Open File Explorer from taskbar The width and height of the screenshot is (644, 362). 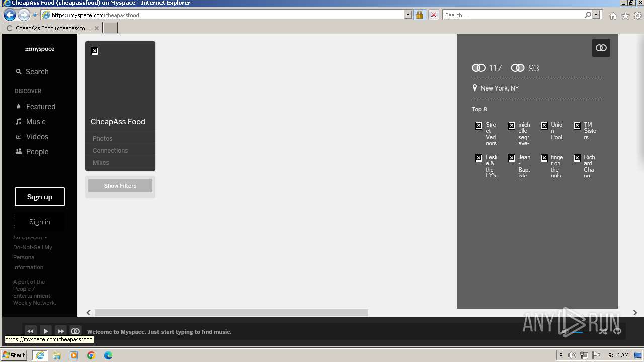(x=57, y=355)
